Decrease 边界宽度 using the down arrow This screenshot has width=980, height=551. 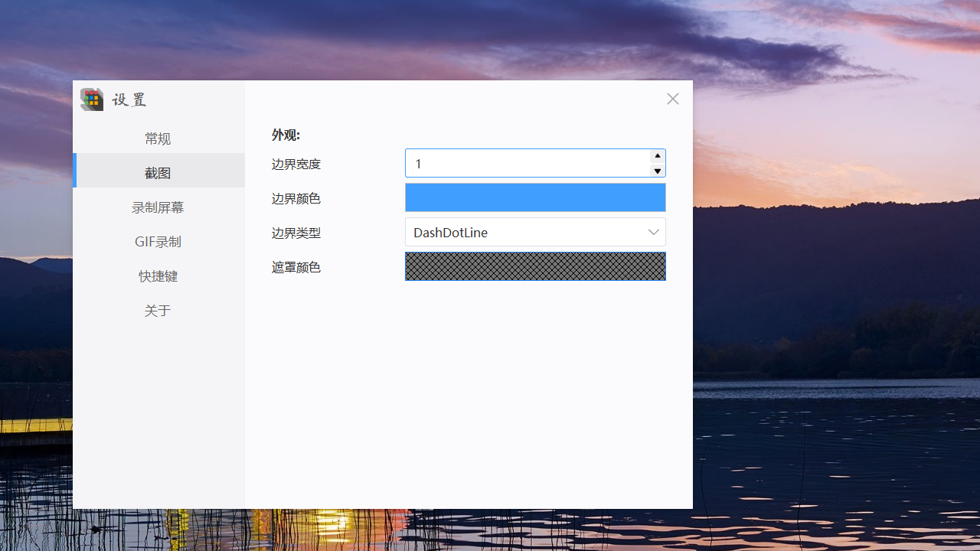click(x=658, y=170)
